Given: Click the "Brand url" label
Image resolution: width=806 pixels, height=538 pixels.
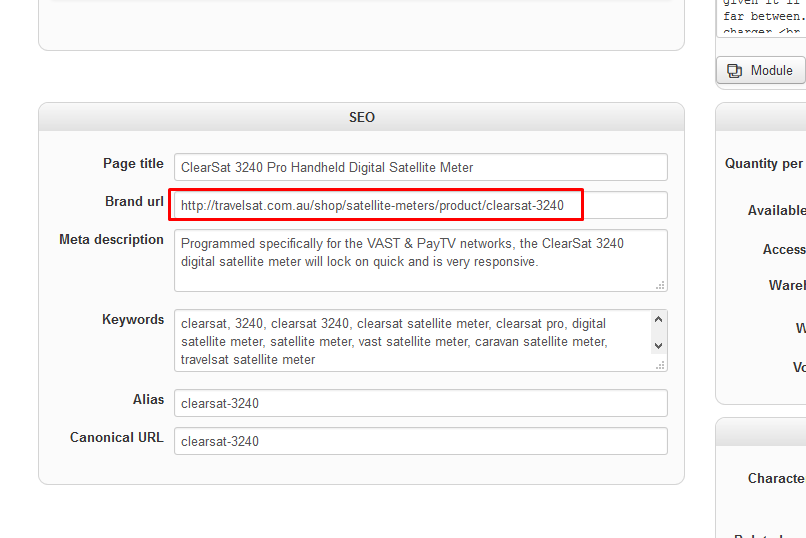Looking at the screenshot, I should [x=134, y=201].
